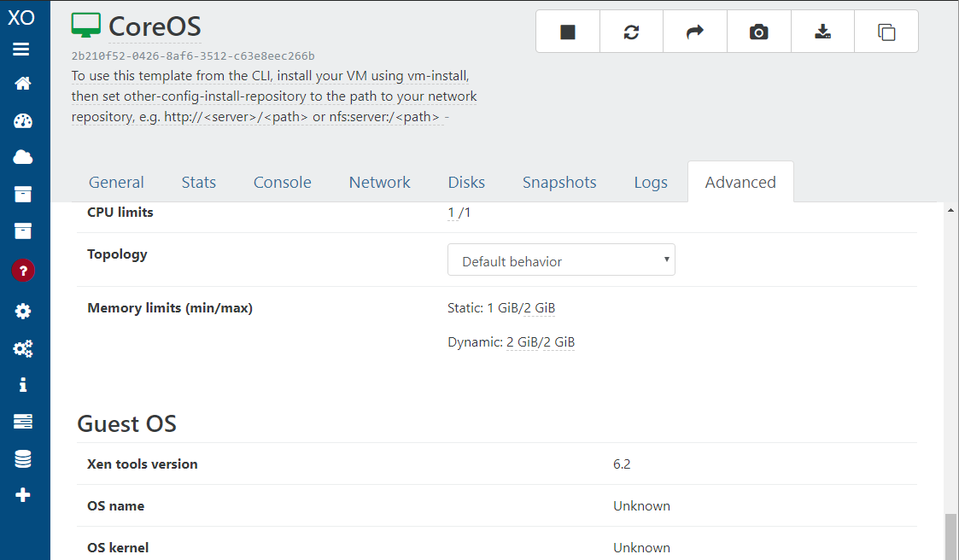Click the Guest OS heading
Image resolution: width=959 pixels, height=560 pixels.
click(126, 423)
